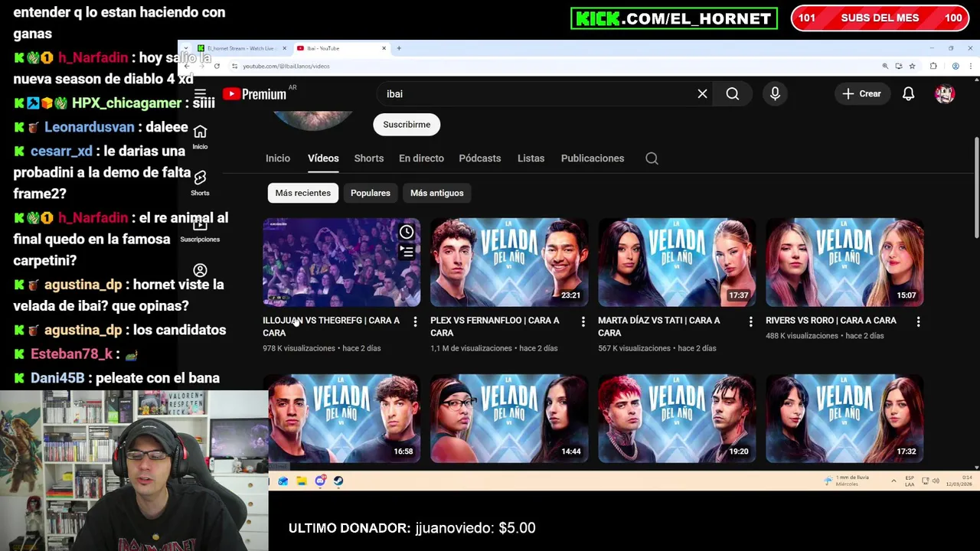Open Shorts in the YouTube sidebar
Screen dimensions: 980x551
200,183
